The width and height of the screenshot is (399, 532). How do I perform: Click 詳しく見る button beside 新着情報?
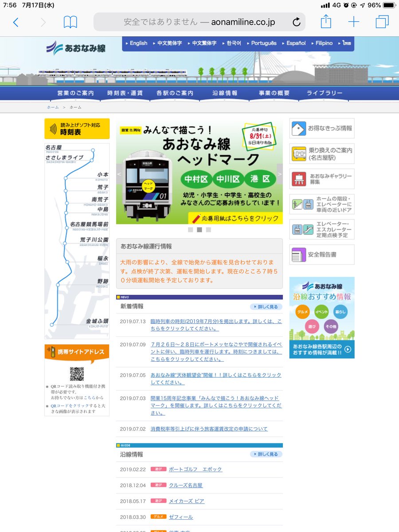[266, 306]
